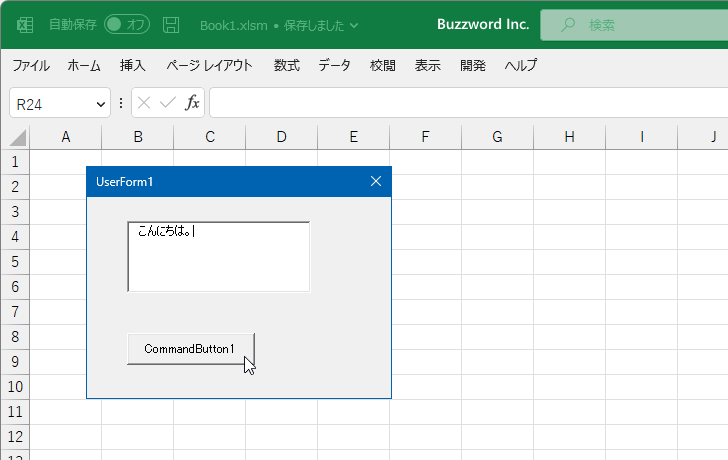Click the Insert Function fx icon
Image resolution: width=728 pixels, height=460 pixels.
(x=192, y=103)
